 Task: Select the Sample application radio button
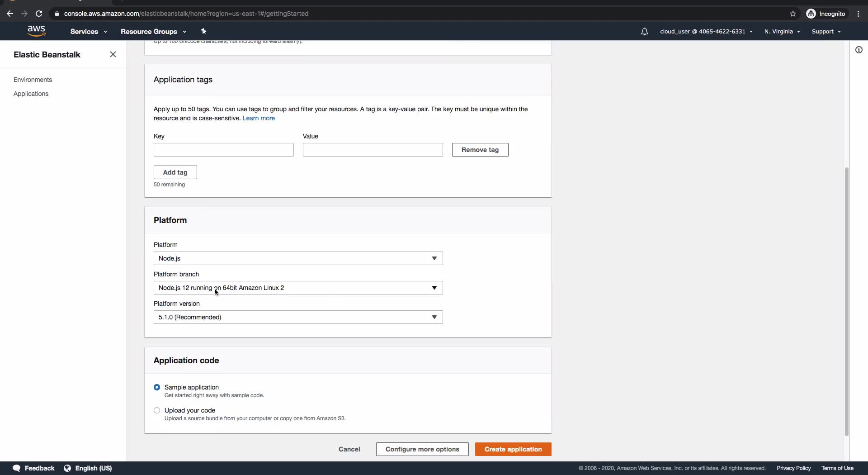pos(157,387)
